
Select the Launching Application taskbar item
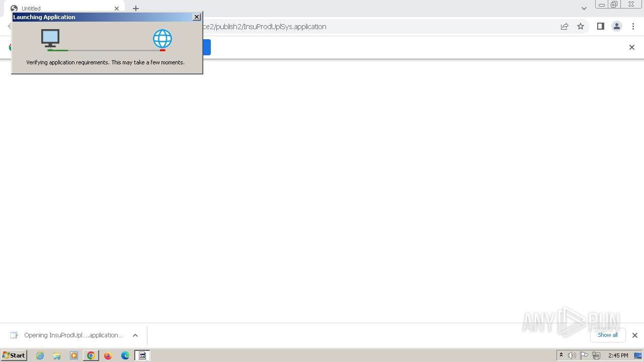(x=142, y=355)
